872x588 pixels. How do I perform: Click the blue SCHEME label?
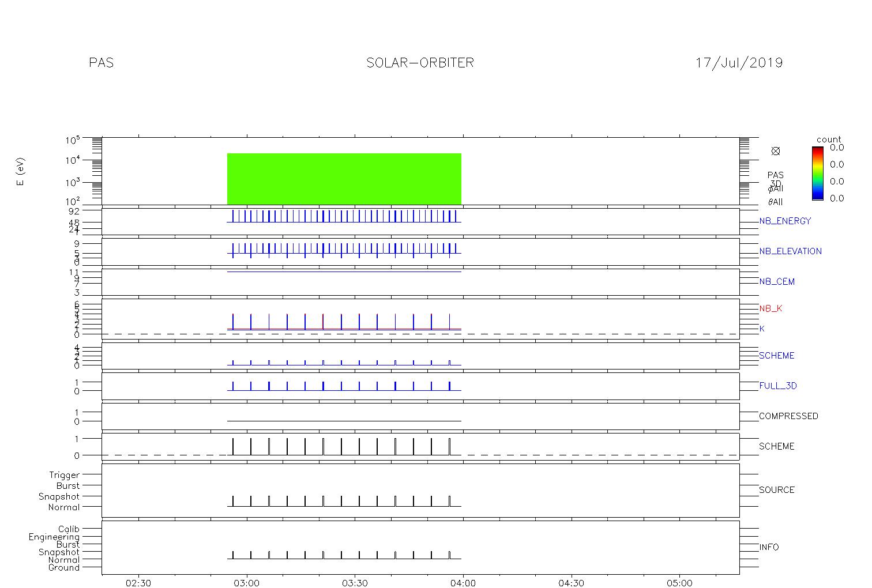[x=776, y=356]
